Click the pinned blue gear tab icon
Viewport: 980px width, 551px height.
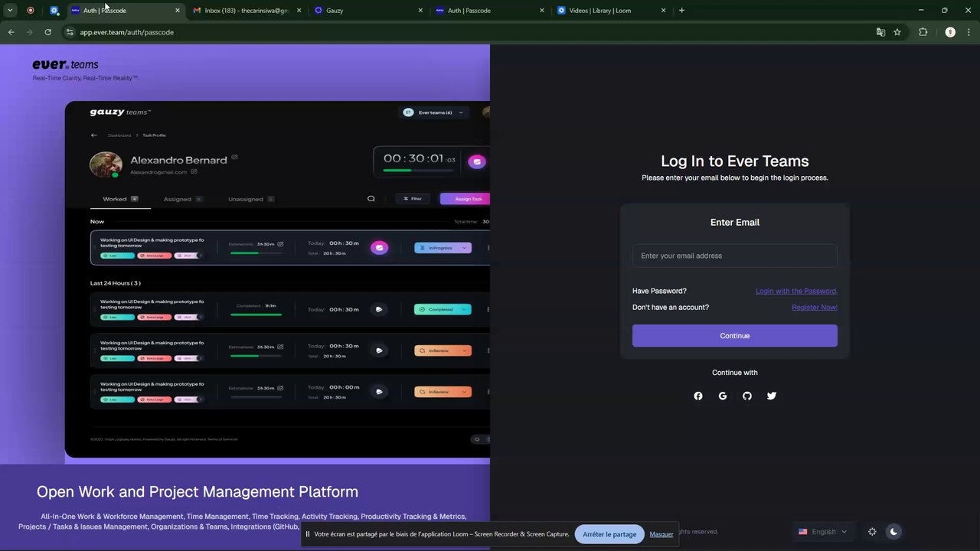tap(54, 10)
